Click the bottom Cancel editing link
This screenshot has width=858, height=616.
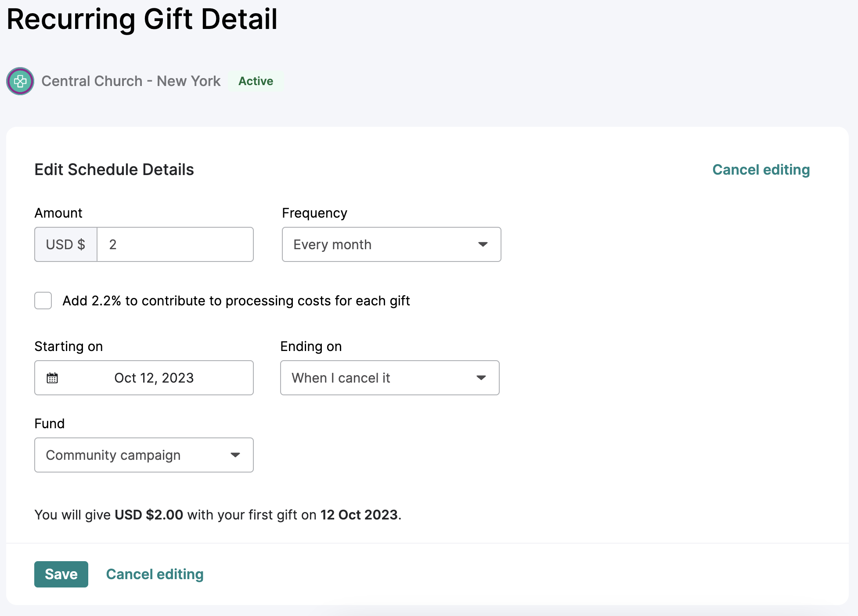coord(155,574)
